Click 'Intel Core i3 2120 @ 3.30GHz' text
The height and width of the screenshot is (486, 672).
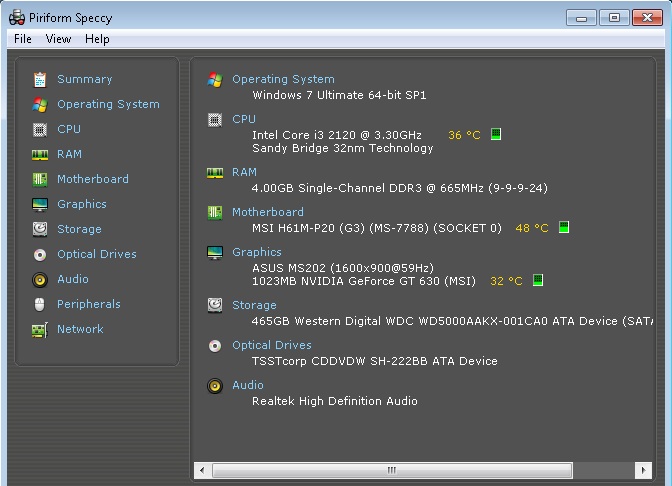(x=337, y=135)
